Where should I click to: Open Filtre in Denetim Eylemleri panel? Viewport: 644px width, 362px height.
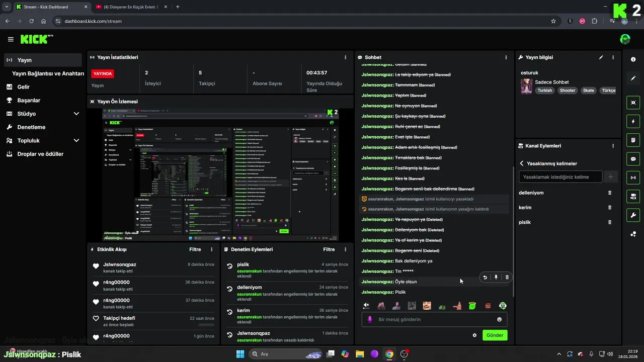pyautogui.click(x=329, y=249)
